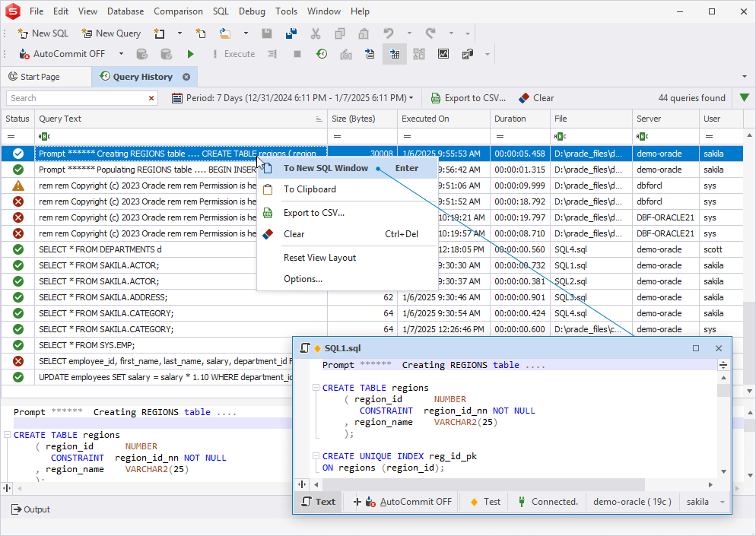Click the plus icon in SQL1.sql status bar
This screenshot has height=536, width=756.
pos(357,502)
